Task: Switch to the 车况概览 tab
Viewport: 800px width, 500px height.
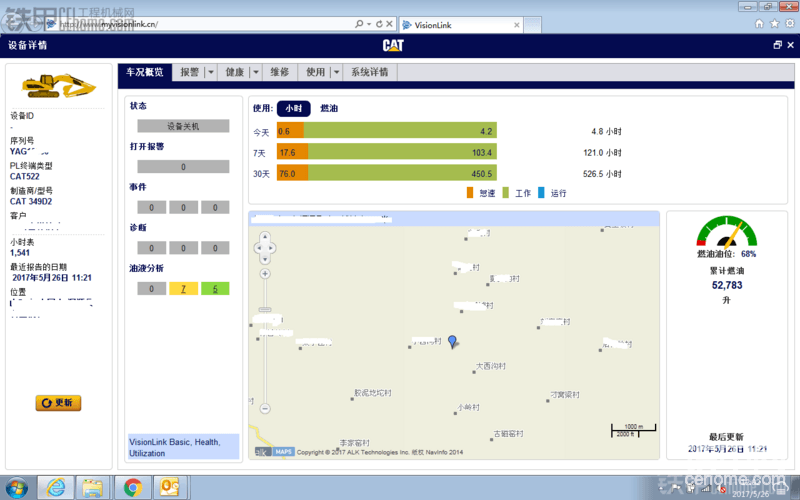Action: click(145, 72)
